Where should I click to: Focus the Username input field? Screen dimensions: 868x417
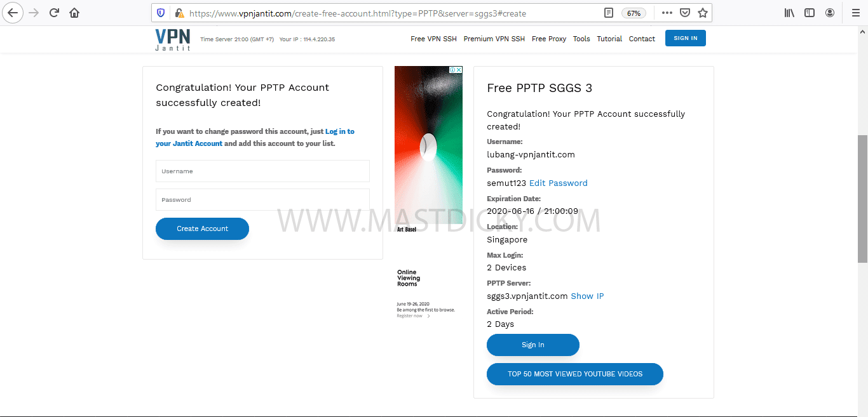(262, 171)
